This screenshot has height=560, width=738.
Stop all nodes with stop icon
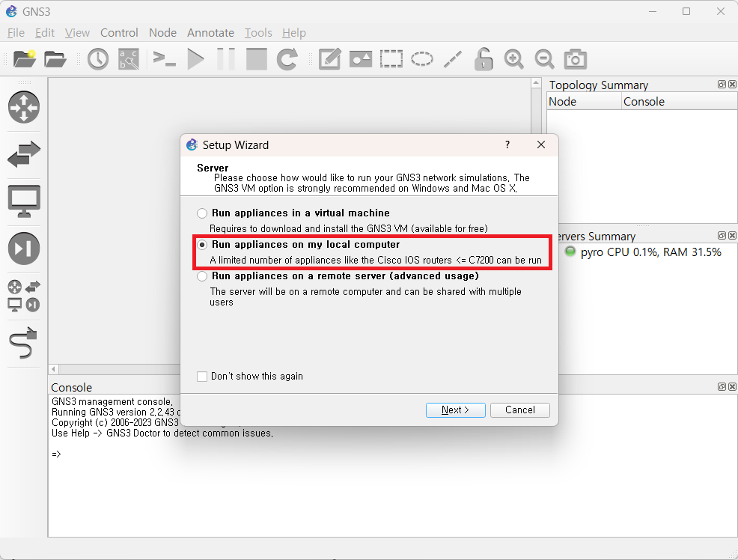pyautogui.click(x=257, y=59)
